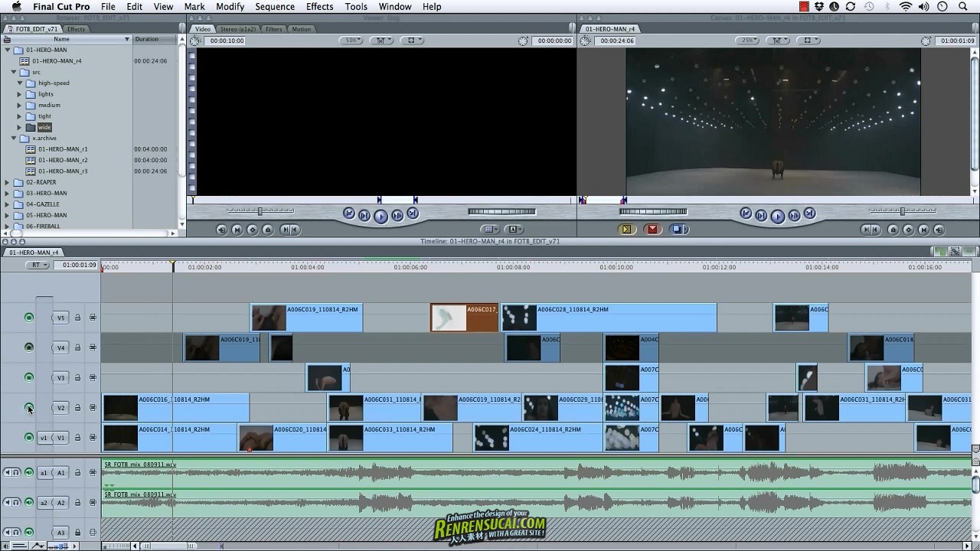Toggle V5 track visibility
The image size is (980, 551).
pyautogui.click(x=29, y=318)
